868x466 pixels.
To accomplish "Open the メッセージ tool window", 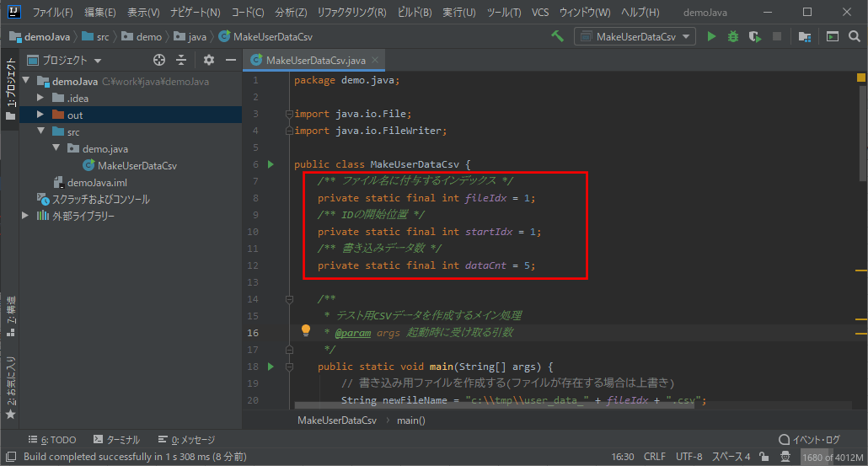I will click(x=186, y=439).
